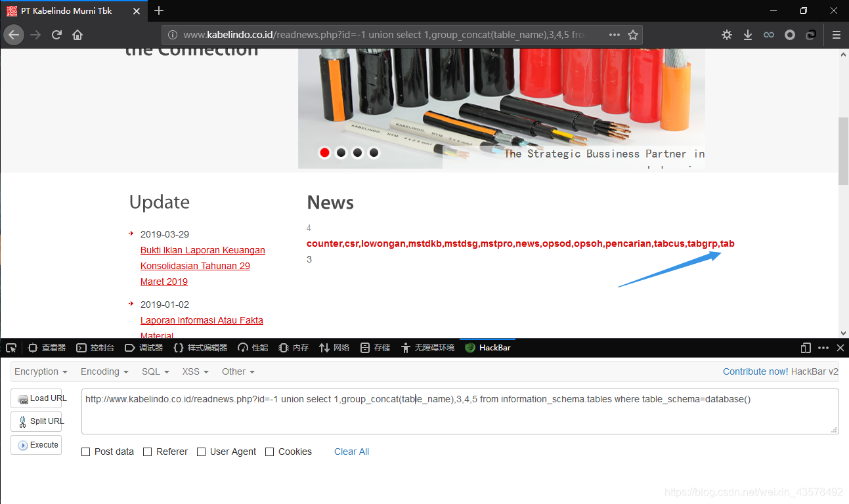
Task: Click the News heading
Action: click(x=330, y=202)
